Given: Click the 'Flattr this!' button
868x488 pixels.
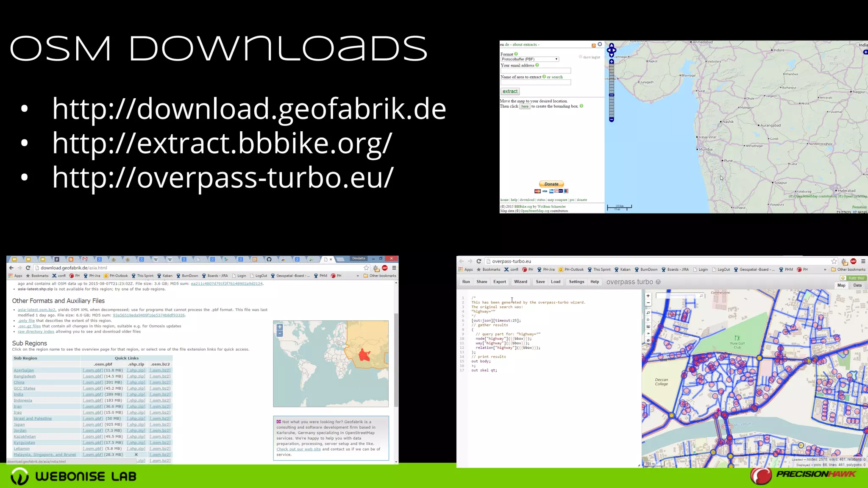Looking at the screenshot, I should click(x=854, y=278).
